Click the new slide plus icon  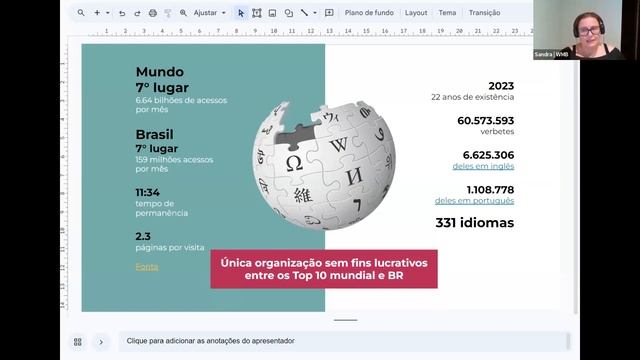pos(97,13)
